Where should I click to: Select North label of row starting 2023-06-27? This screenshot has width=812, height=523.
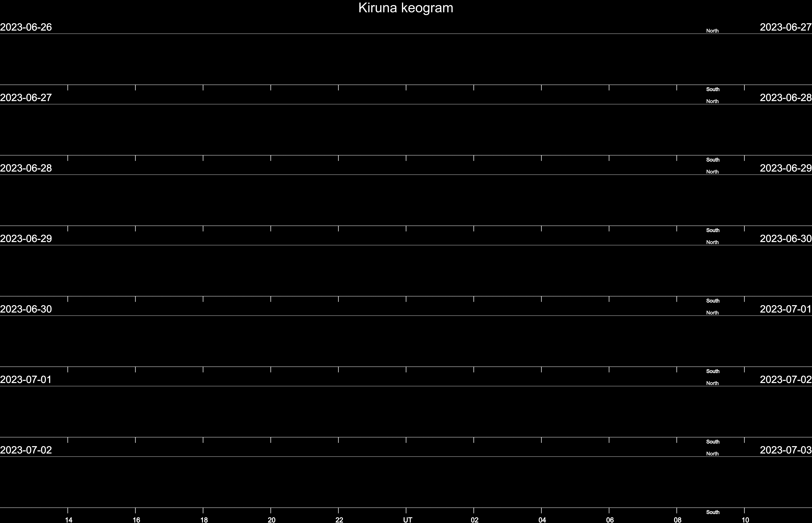point(712,101)
